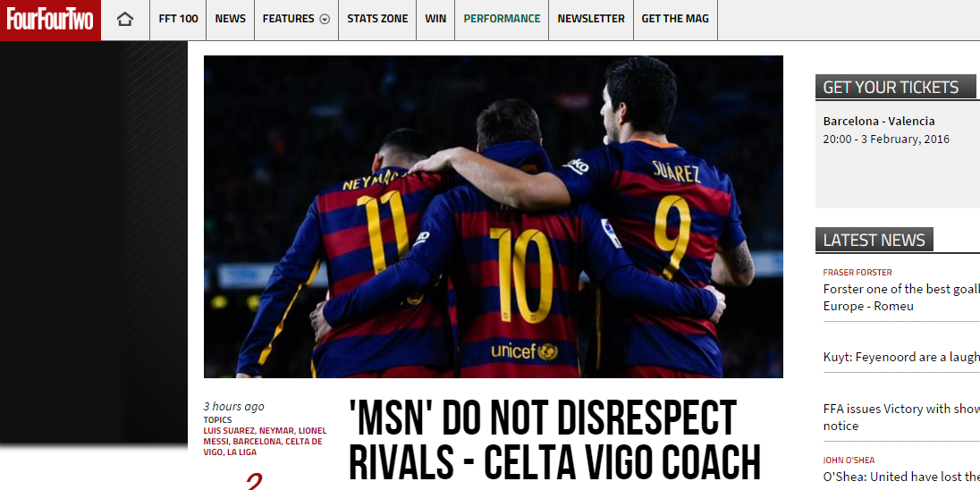Viewport: 980px width, 490px height.
Task: Open the Kuyt Feyenoord news story
Action: pyautogui.click(x=901, y=357)
